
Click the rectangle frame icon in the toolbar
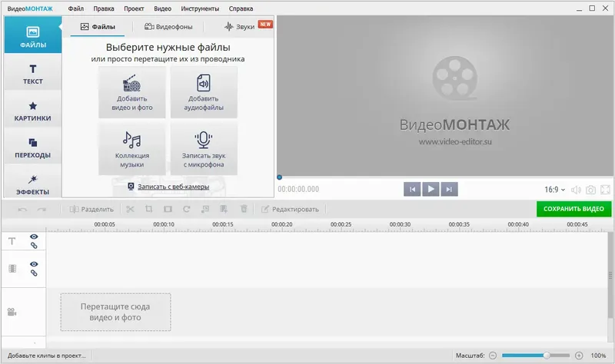pyautogui.click(x=168, y=209)
